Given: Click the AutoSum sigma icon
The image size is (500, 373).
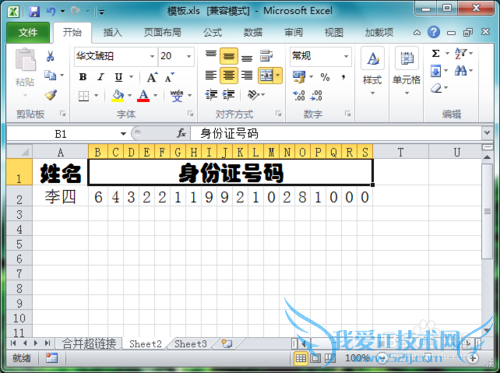Looking at the screenshot, I should click(x=436, y=53).
